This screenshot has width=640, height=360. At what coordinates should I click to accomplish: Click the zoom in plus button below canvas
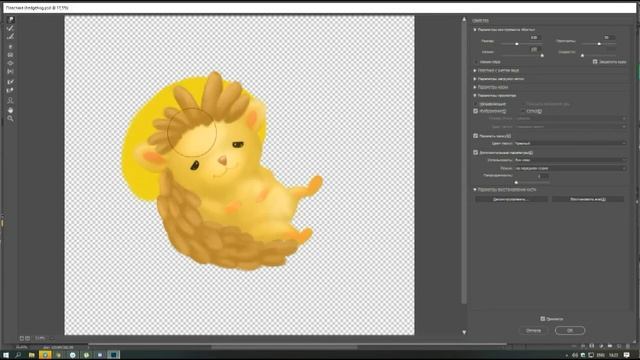pyautogui.click(x=27, y=338)
